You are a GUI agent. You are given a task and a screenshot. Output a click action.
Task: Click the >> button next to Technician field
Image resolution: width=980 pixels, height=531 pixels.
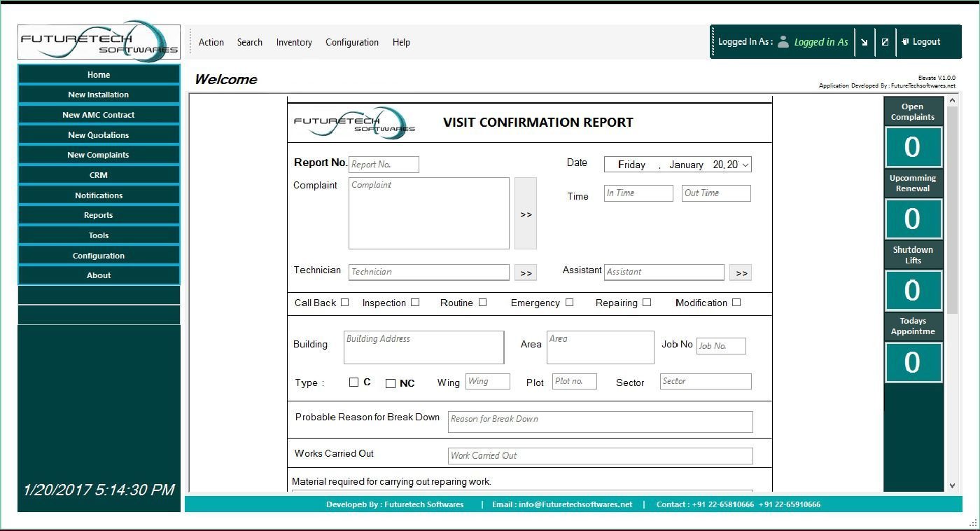coord(526,273)
